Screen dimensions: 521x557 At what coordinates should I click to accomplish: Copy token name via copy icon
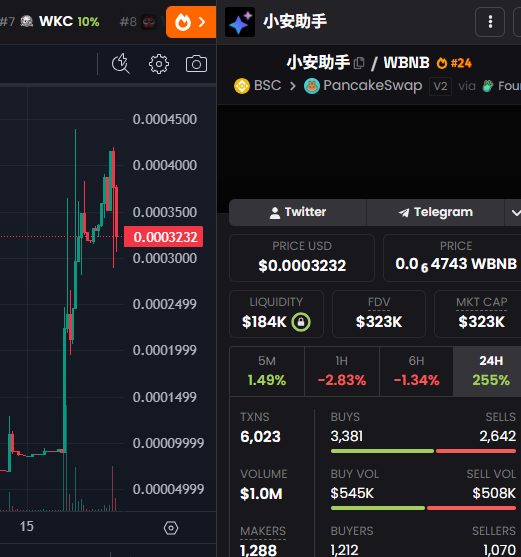[359, 63]
